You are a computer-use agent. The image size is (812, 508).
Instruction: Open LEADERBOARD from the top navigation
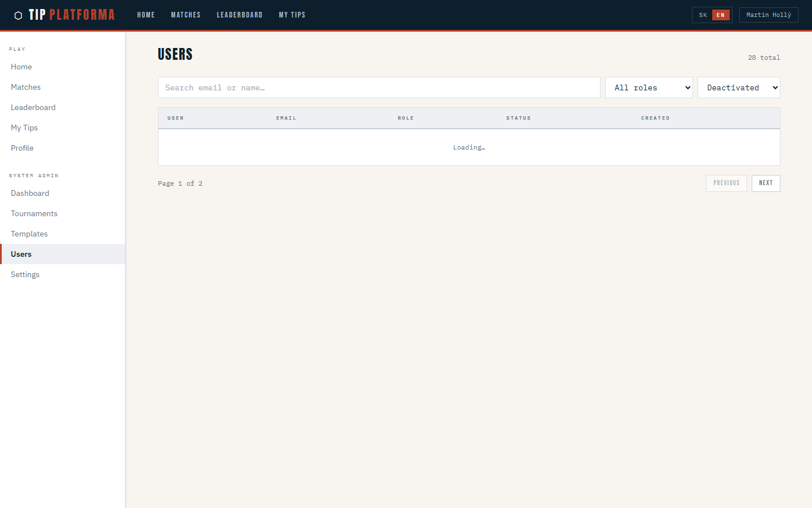pyautogui.click(x=240, y=15)
